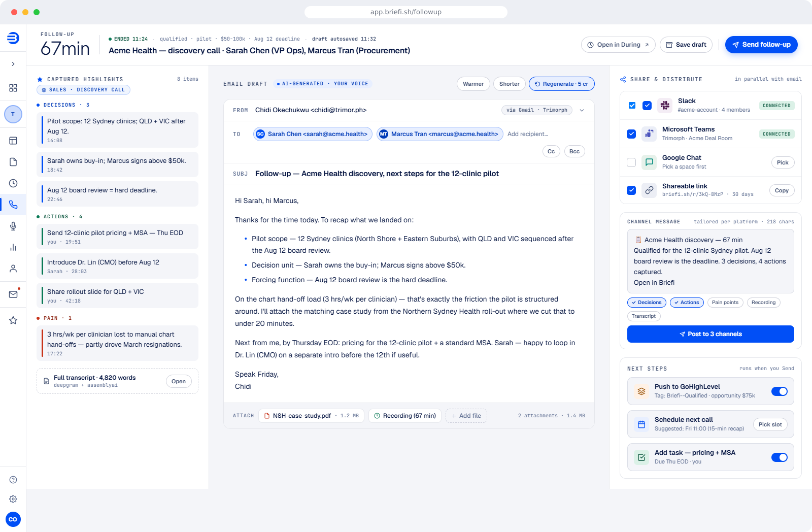The height and width of the screenshot is (532, 812).
Task: Click the Google Chat speech bubble icon
Action: click(x=649, y=162)
